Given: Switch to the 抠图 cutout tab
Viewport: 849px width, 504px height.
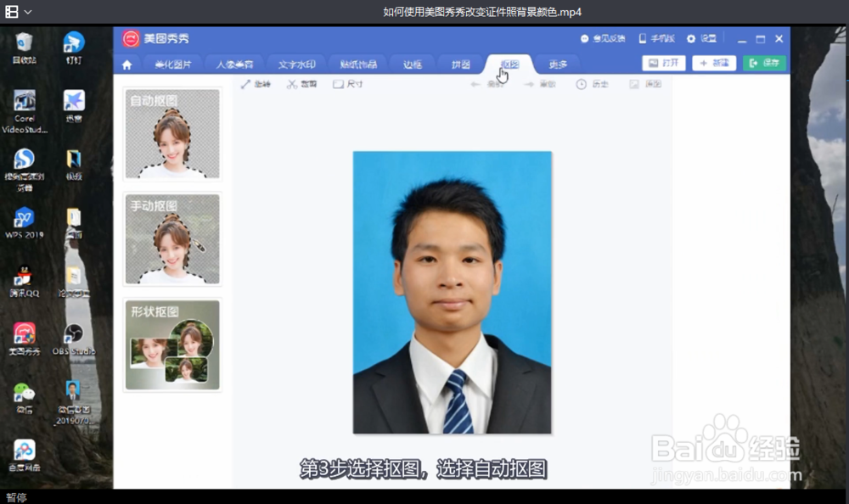Looking at the screenshot, I should point(510,62).
